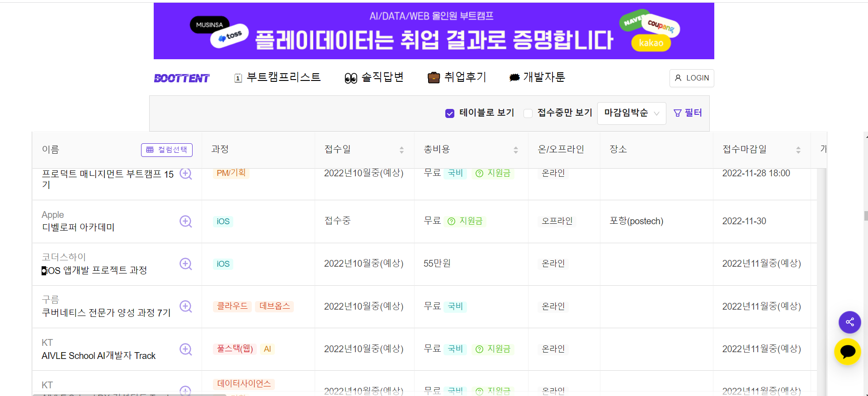Click the AI tag in KT row
This screenshot has width=868, height=396.
[267, 349]
